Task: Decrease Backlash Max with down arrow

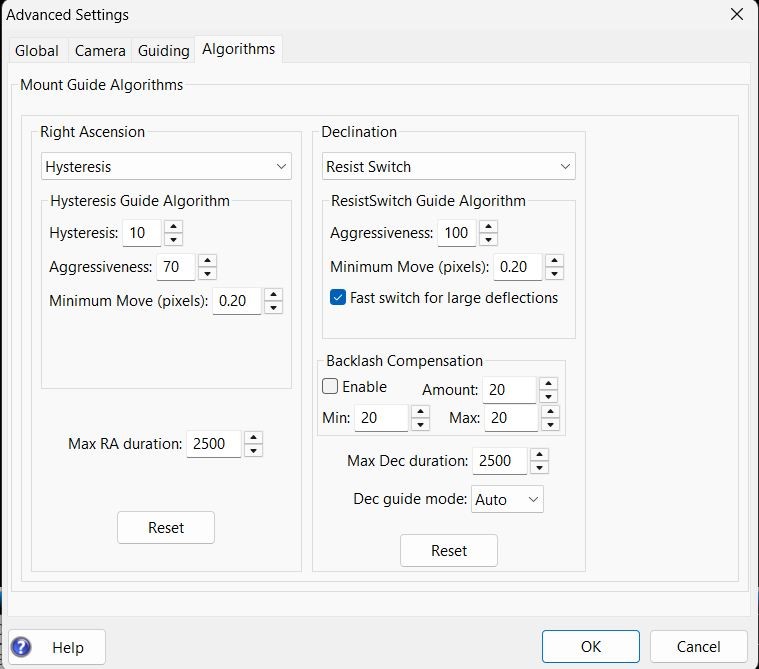Action: tap(550, 425)
